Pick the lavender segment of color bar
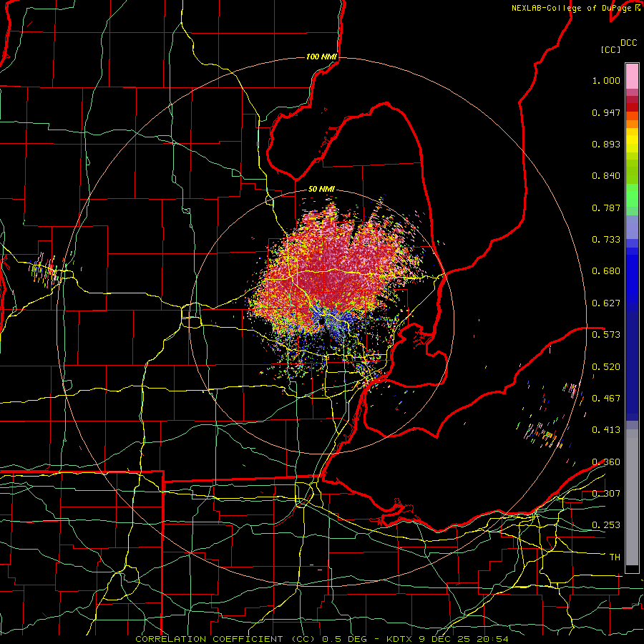 [x=632, y=227]
